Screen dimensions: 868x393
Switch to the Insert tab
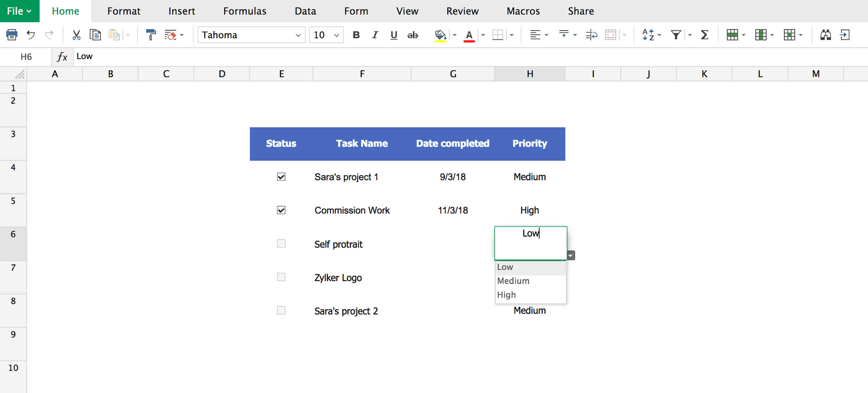click(182, 11)
